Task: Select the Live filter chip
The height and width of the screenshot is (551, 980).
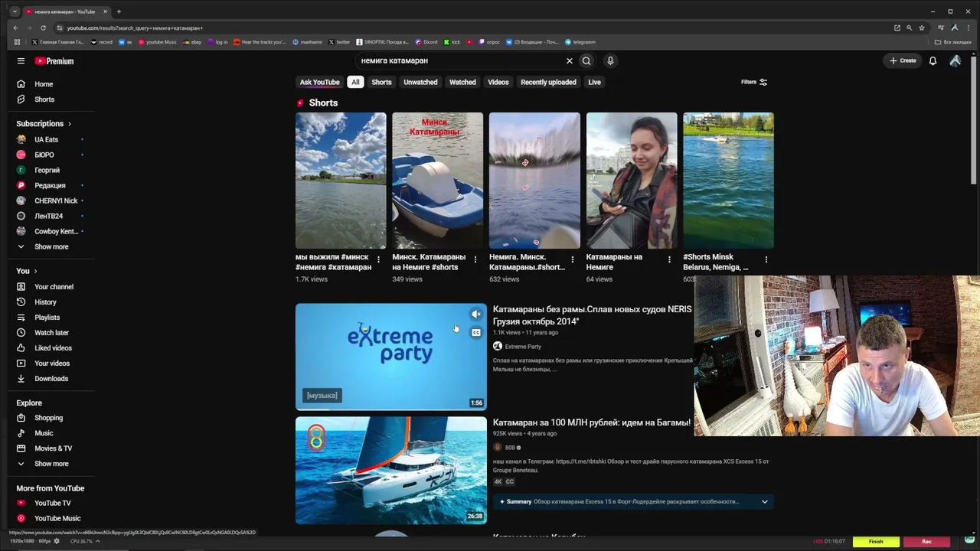Action: click(594, 82)
